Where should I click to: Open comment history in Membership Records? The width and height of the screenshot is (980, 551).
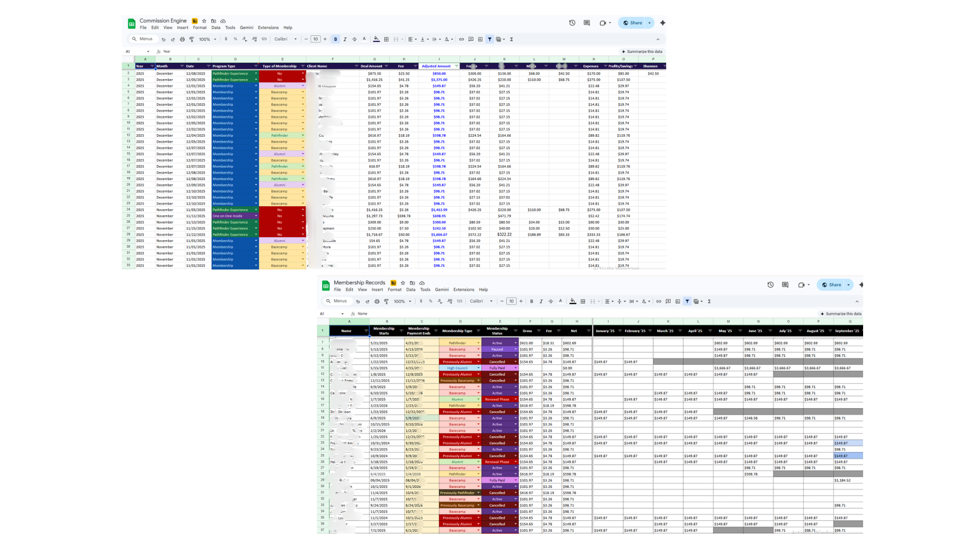click(x=785, y=285)
